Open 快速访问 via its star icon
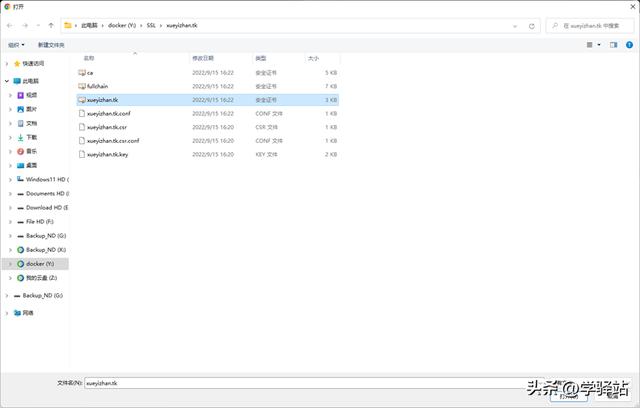This screenshot has width=640, height=408. click(x=17, y=64)
